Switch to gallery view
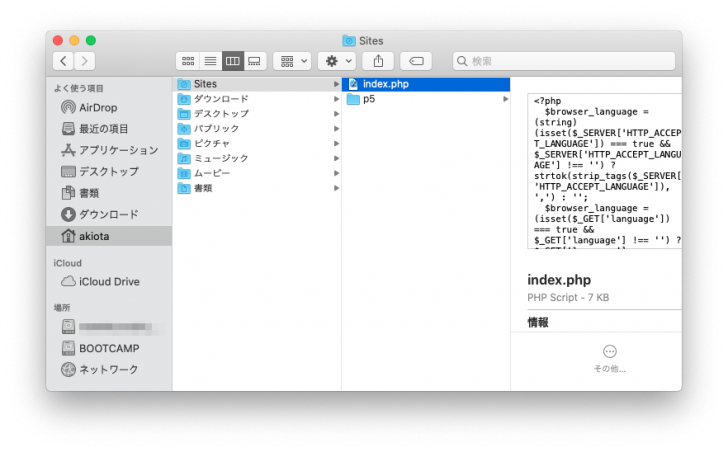The image size is (728, 452). (256, 61)
